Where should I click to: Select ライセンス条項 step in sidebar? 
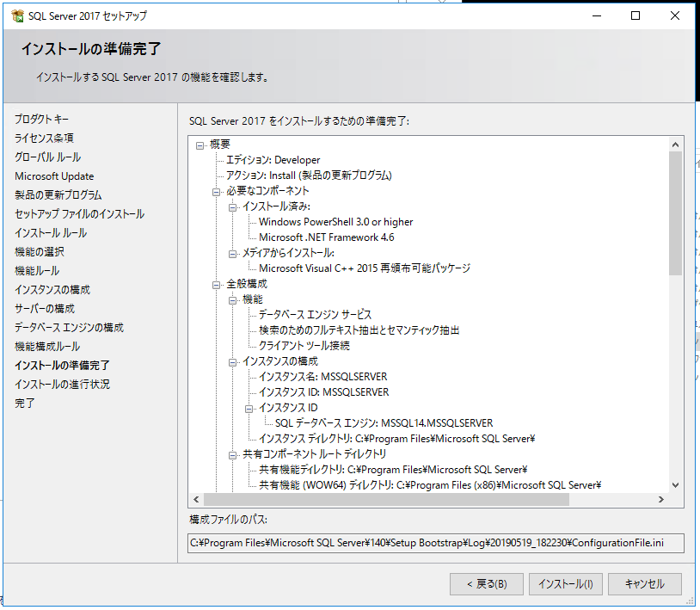(44, 138)
